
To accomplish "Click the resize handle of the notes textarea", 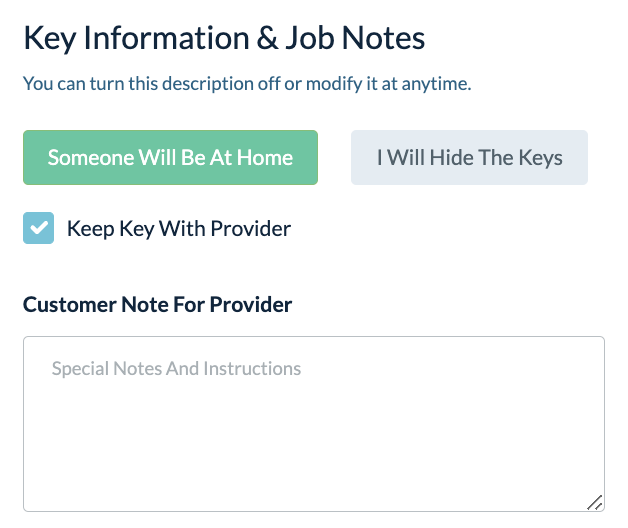I will pos(594,502).
